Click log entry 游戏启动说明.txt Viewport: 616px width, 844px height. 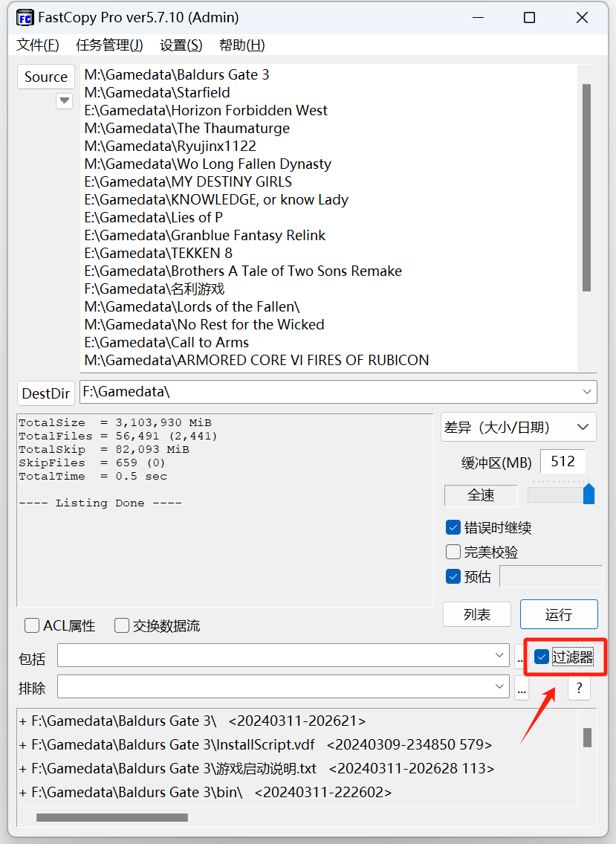[256, 768]
